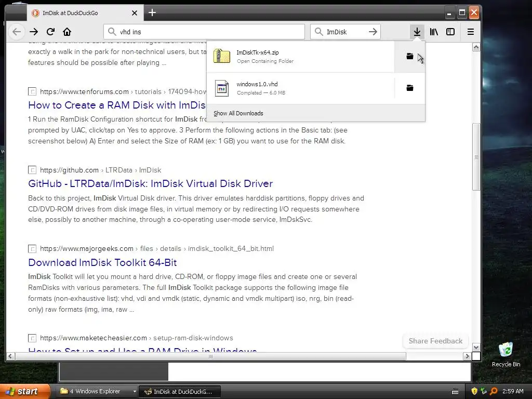Click the maketecheasier.com result favicon
Viewport: 532px width, 399px height.
tap(32, 338)
